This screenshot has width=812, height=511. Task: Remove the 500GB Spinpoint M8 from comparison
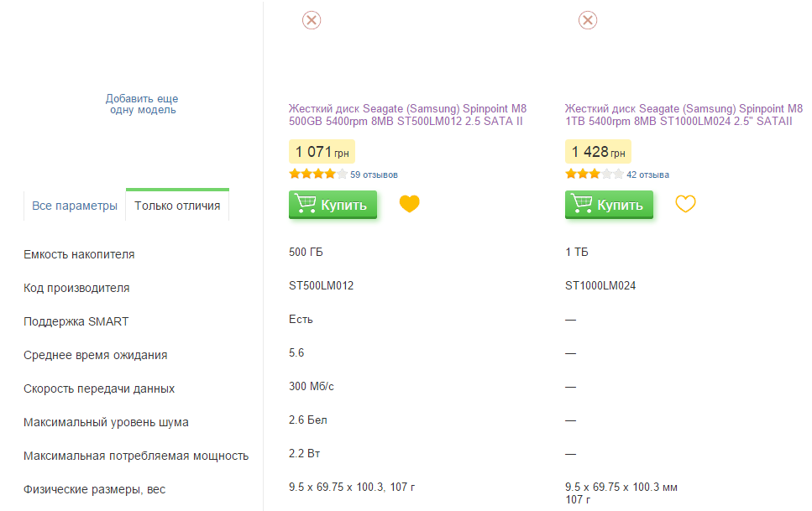(312, 20)
